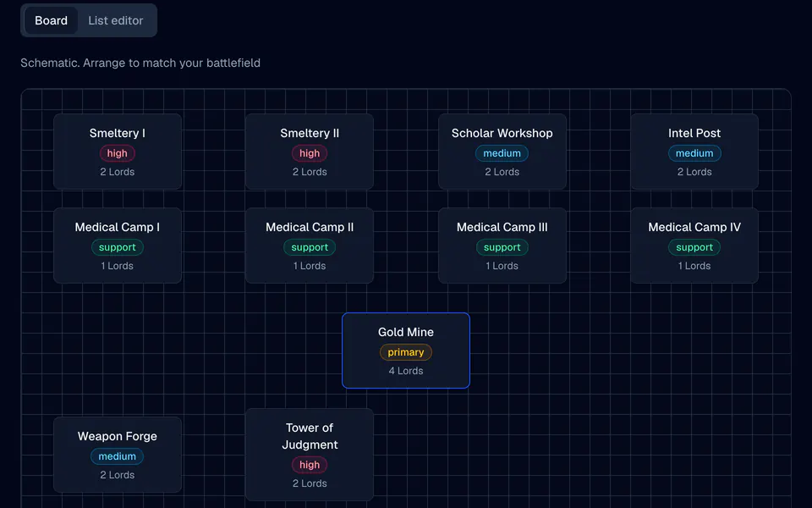
Task: Select the Medical Camp IV card title
Action: (694, 227)
